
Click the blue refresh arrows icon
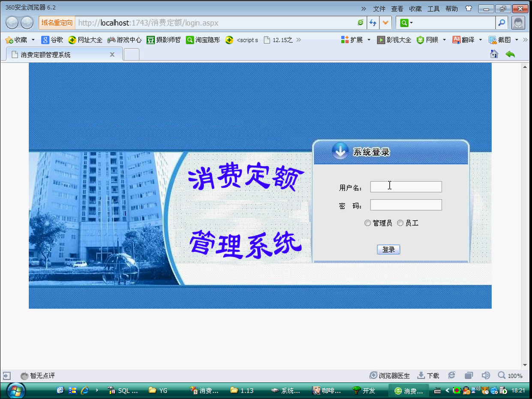click(x=373, y=23)
